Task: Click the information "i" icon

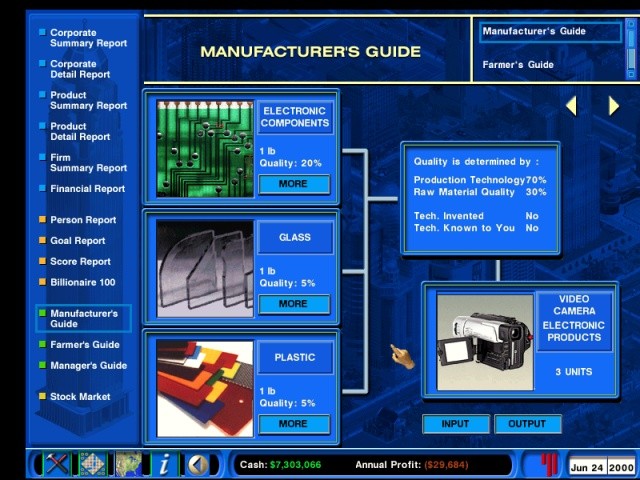Action: pos(165,465)
